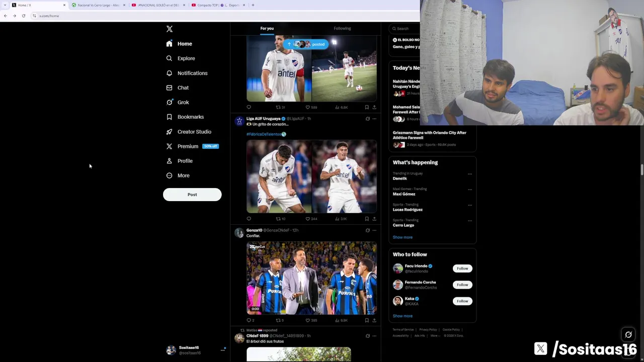
Task: Open the Home section
Action: [x=180, y=44]
